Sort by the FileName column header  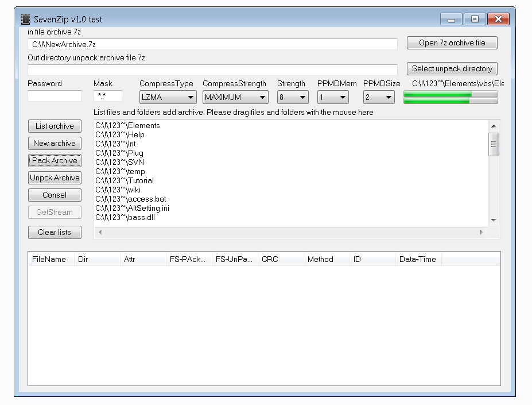(51, 259)
